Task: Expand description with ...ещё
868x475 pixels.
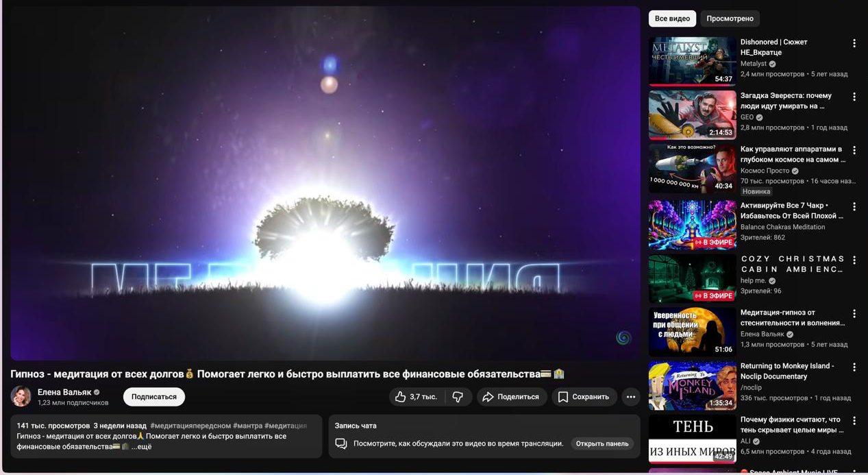Action: point(141,447)
